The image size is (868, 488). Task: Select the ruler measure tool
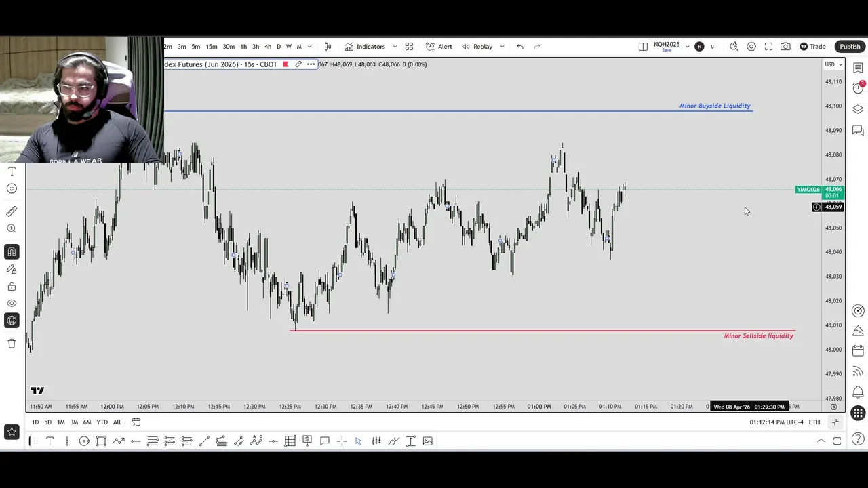(12, 211)
